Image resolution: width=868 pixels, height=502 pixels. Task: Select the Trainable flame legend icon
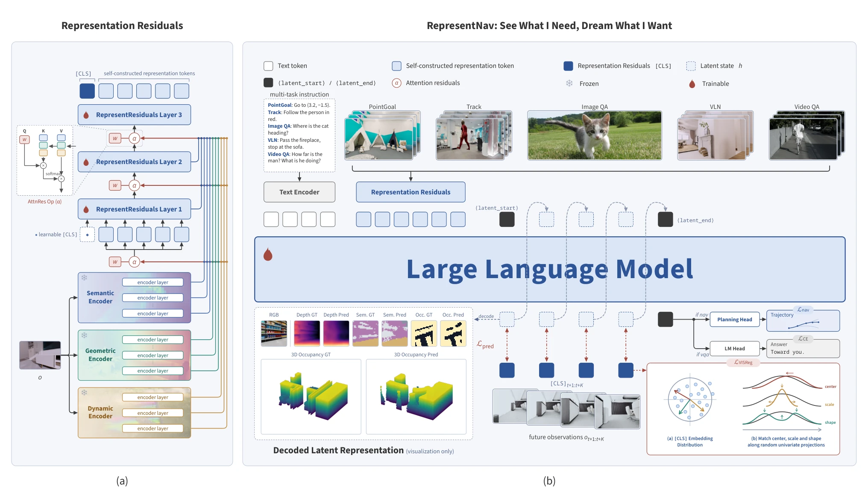point(692,84)
